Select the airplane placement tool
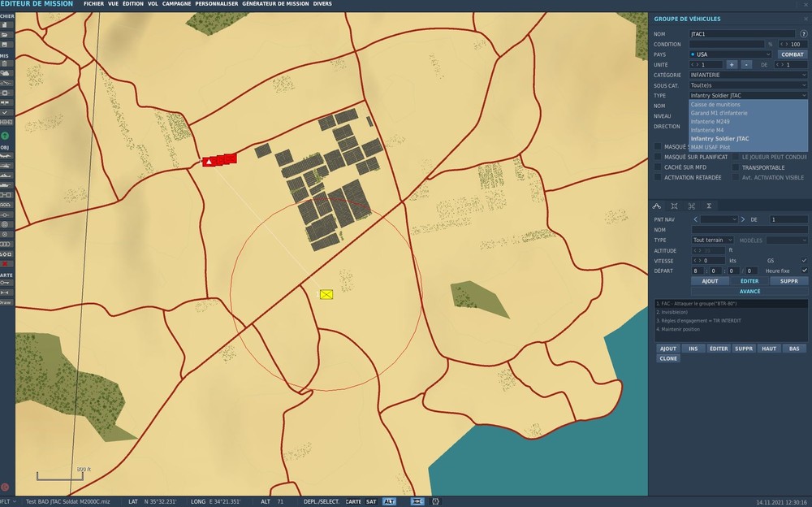Viewport: 812px width, 507px height. 6,156
